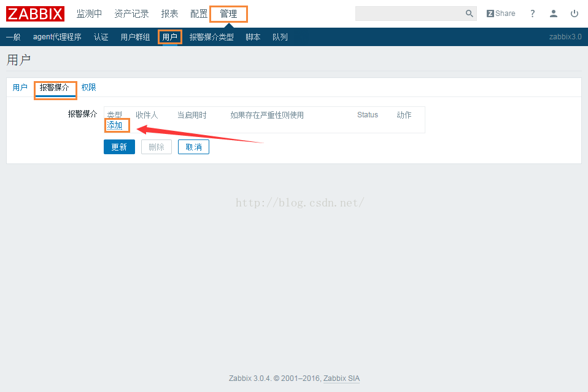Open the Zabbix Share link

tap(501, 14)
